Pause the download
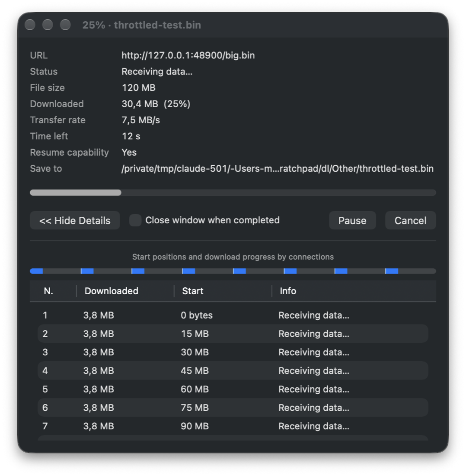The image size is (466, 476). pyautogui.click(x=352, y=220)
